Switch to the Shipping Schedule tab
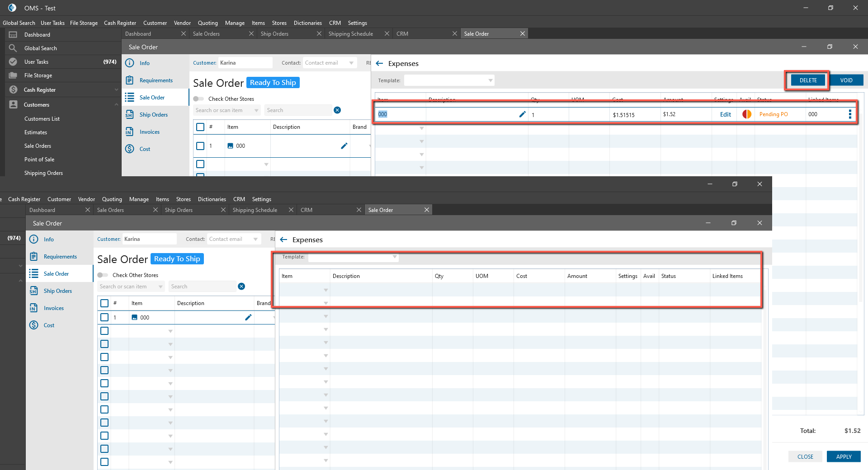This screenshot has height=470, width=868. [350, 34]
